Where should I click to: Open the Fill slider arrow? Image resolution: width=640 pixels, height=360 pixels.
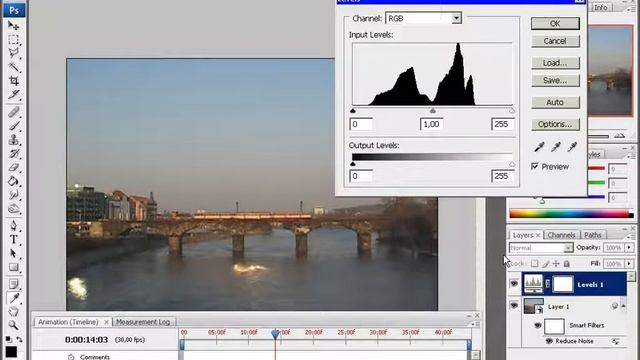(629, 264)
